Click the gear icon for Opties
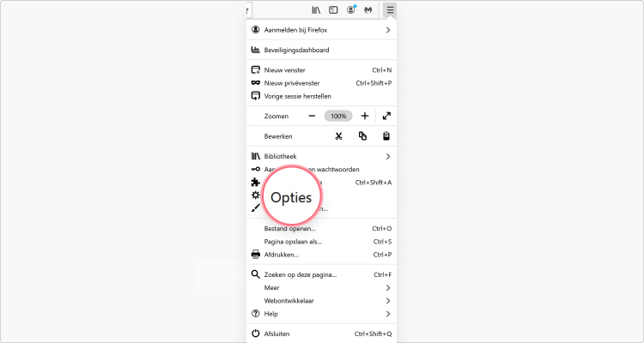The height and width of the screenshot is (343, 644). [256, 195]
